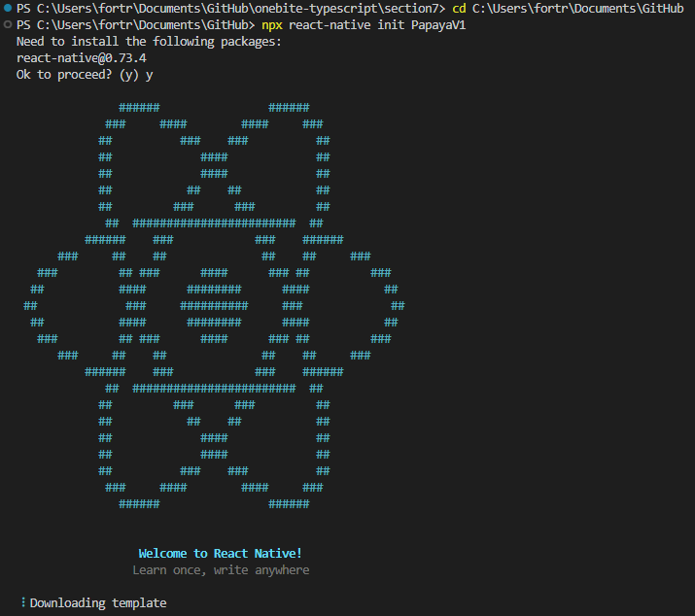Click the project name 'PapayaV1'

438,25
